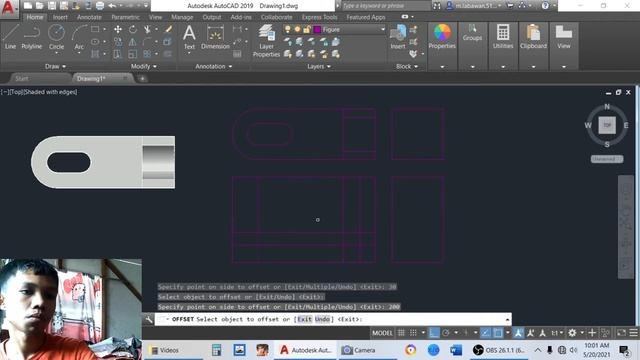Open Word from the Windows taskbar
The height and width of the screenshot is (360, 640).
point(456,350)
